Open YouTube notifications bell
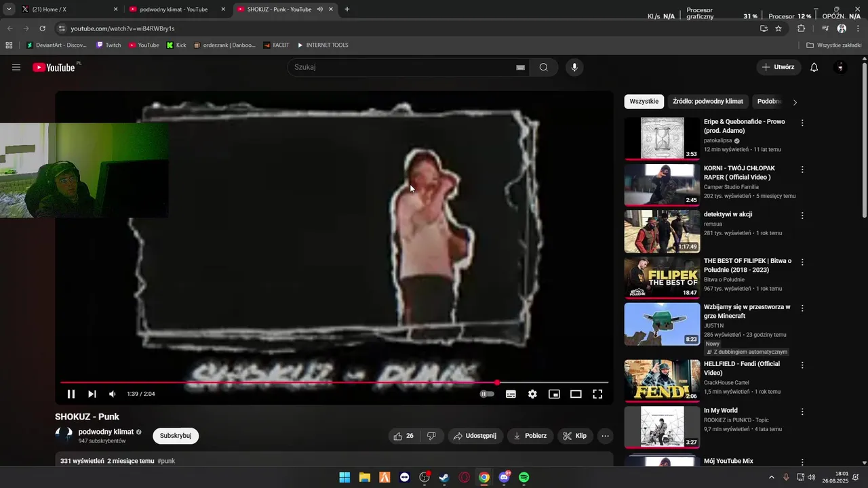Image resolution: width=868 pixels, height=488 pixels. click(814, 67)
